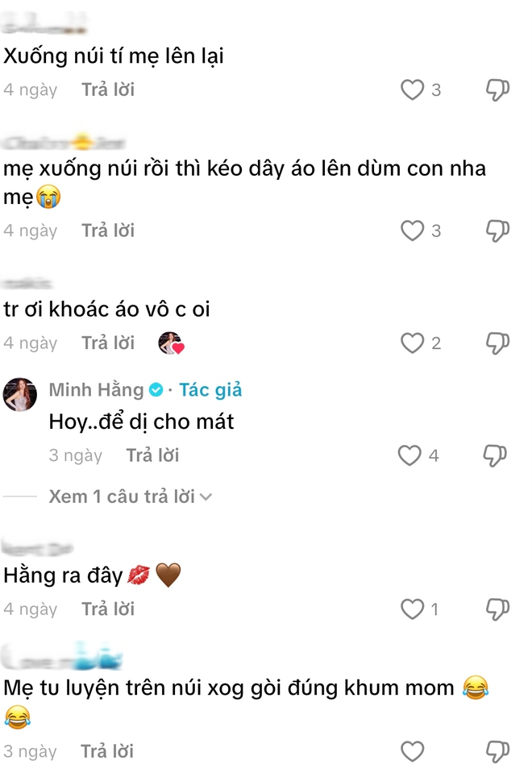Dislike the "Hằng ra đây" comment
Image resolution: width=532 pixels, height=777 pixels.
[497, 609]
